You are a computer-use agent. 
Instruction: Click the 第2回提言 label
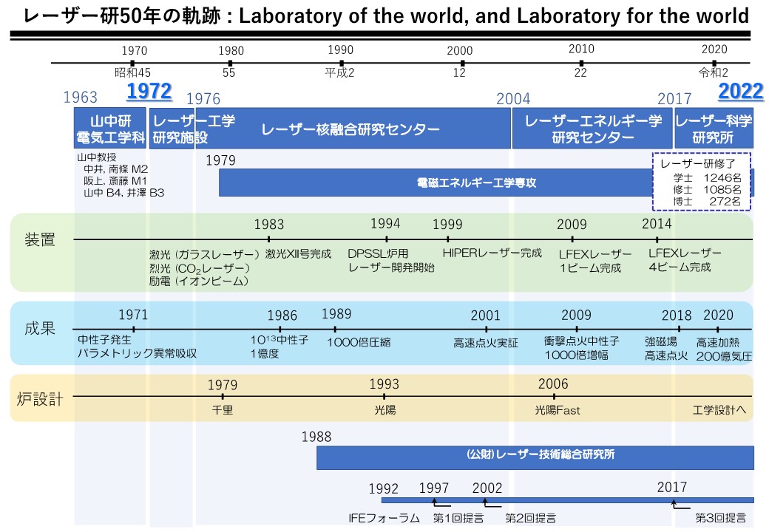(531, 518)
